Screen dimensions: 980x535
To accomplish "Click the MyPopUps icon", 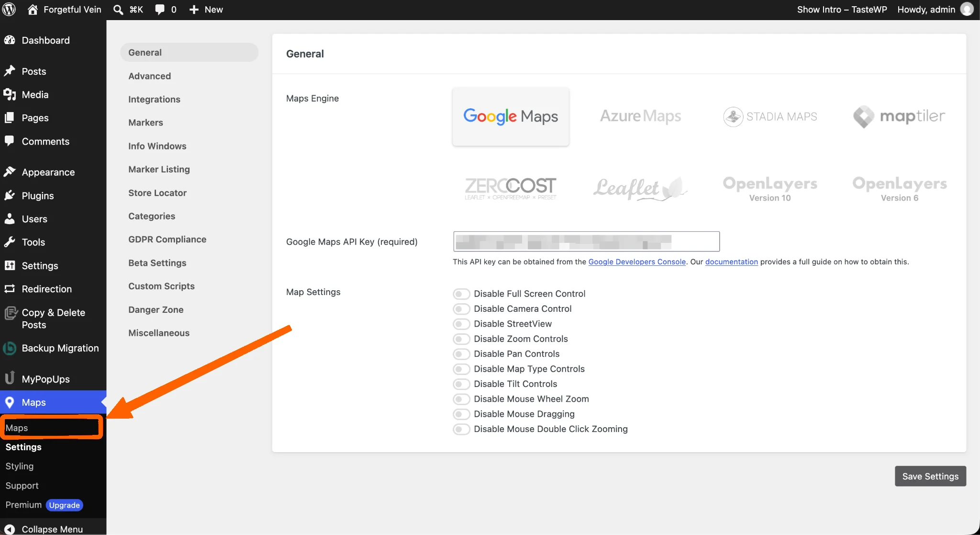I will [x=10, y=378].
